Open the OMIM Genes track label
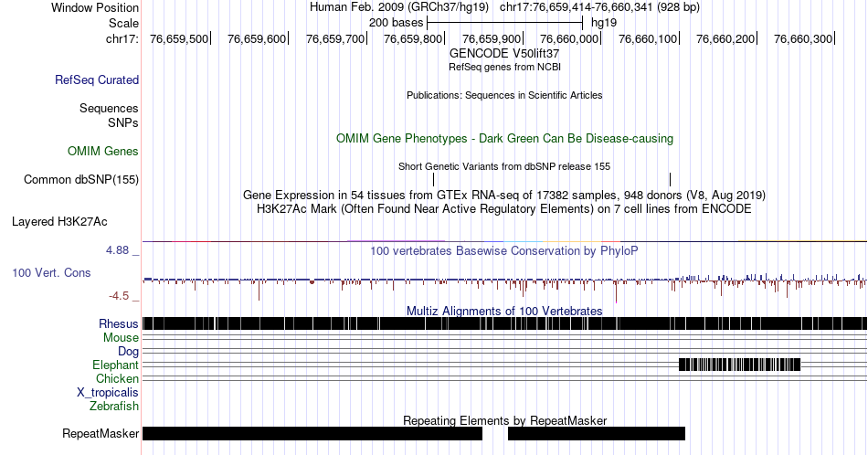This screenshot has width=868, height=455. (x=102, y=151)
